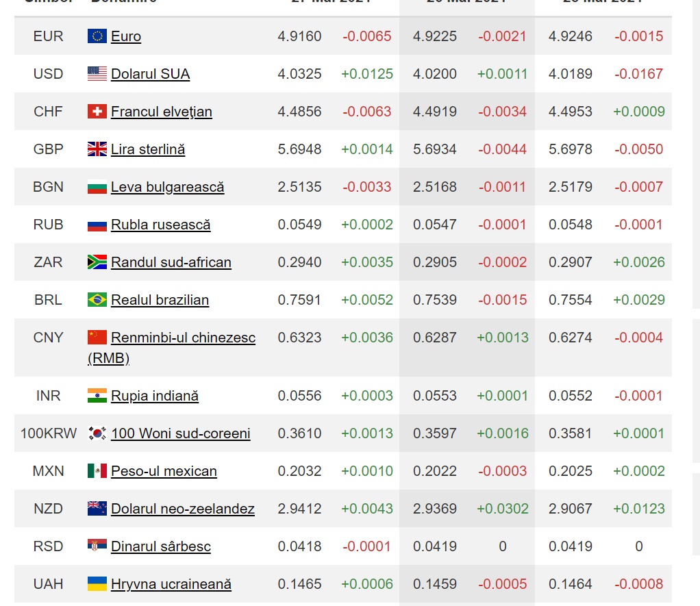Open the Rubla rusească link
Image resolution: width=700 pixels, height=606 pixels.
[161, 225]
